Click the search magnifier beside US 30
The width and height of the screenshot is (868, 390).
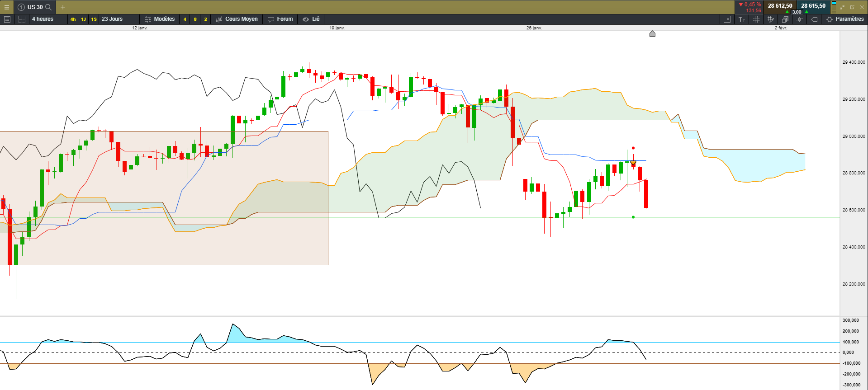point(48,7)
